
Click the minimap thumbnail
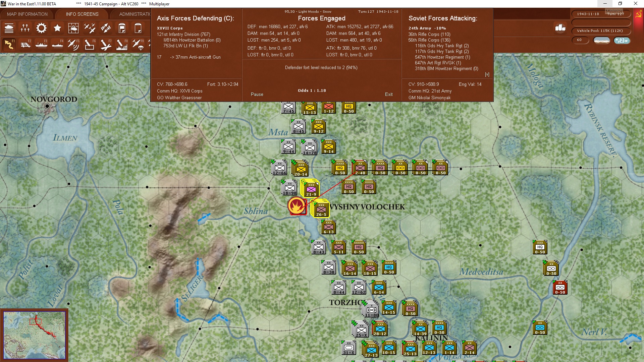coord(34,335)
